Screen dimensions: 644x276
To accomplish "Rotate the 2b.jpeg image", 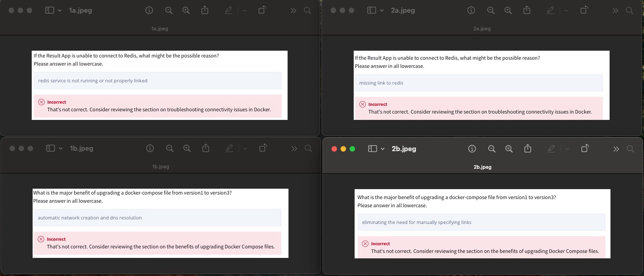I will click(x=585, y=148).
